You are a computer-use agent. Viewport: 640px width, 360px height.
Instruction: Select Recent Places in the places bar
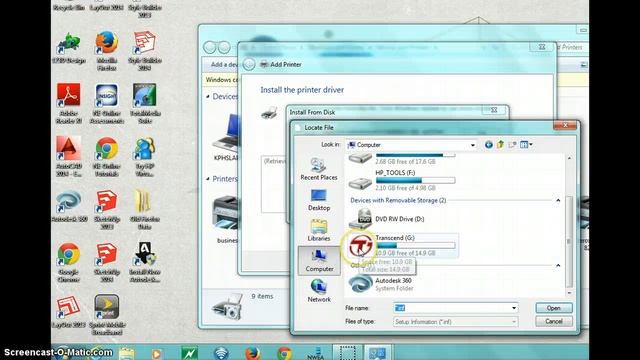click(x=319, y=169)
